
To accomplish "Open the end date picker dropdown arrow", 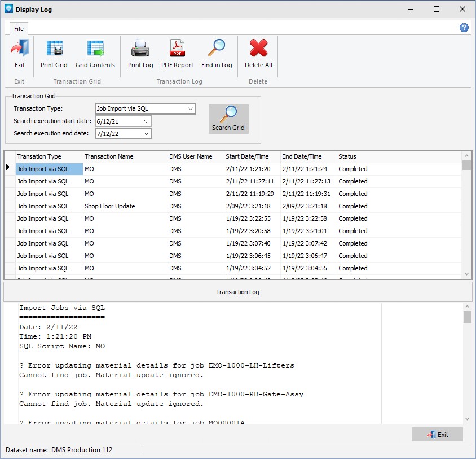I will point(146,134).
